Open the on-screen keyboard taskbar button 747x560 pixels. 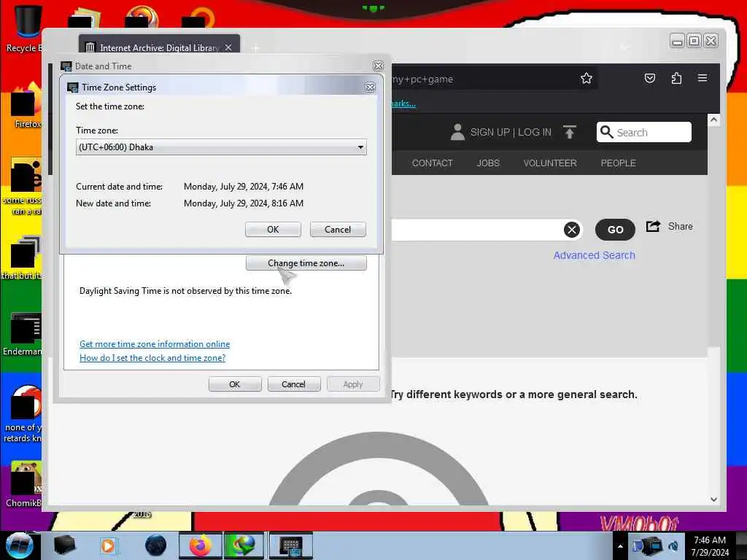[x=290, y=545]
